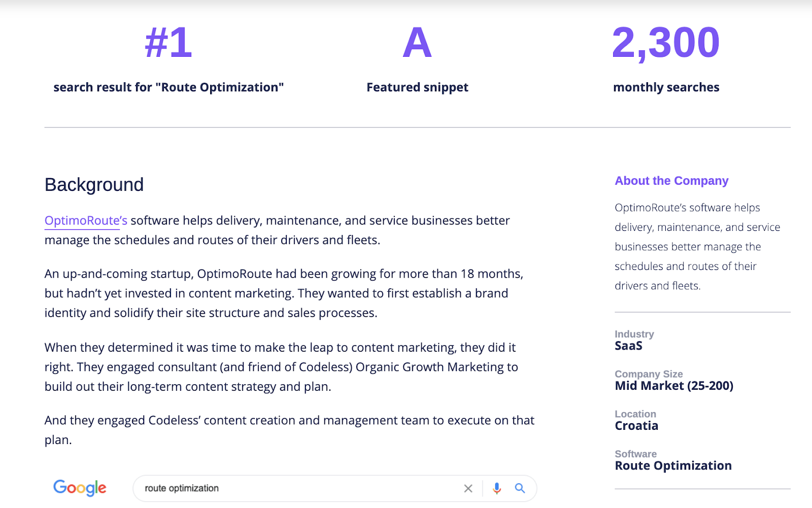The width and height of the screenshot is (812, 508).
Task: Focus the route optimization search field
Action: [x=299, y=488]
